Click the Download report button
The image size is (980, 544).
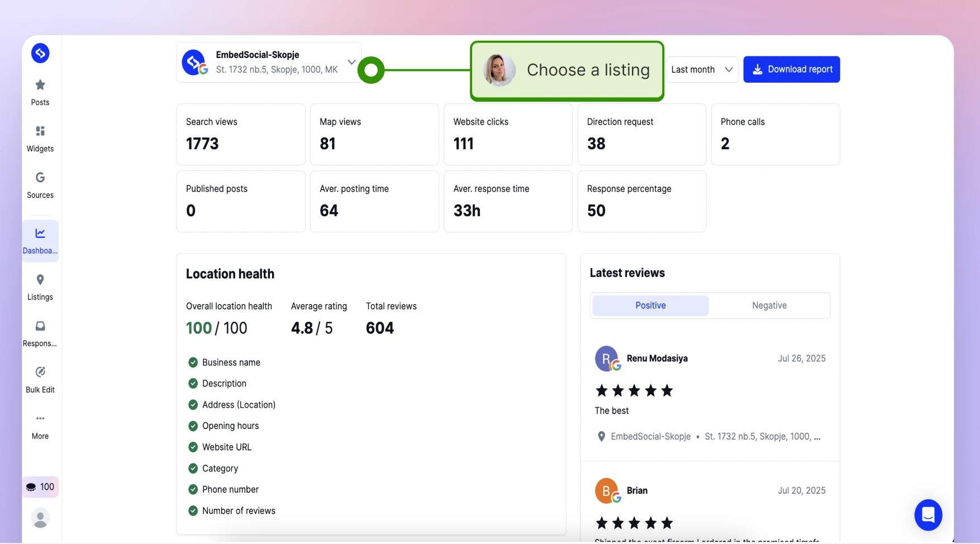[792, 69]
